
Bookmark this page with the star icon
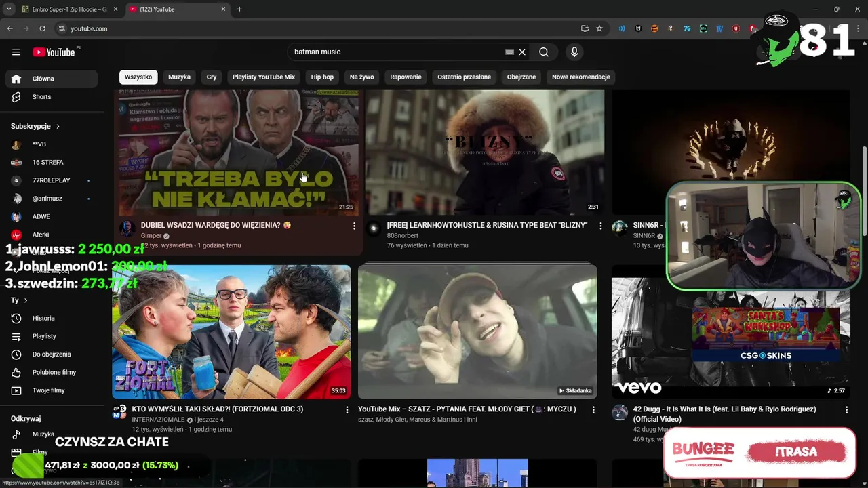[x=599, y=28]
